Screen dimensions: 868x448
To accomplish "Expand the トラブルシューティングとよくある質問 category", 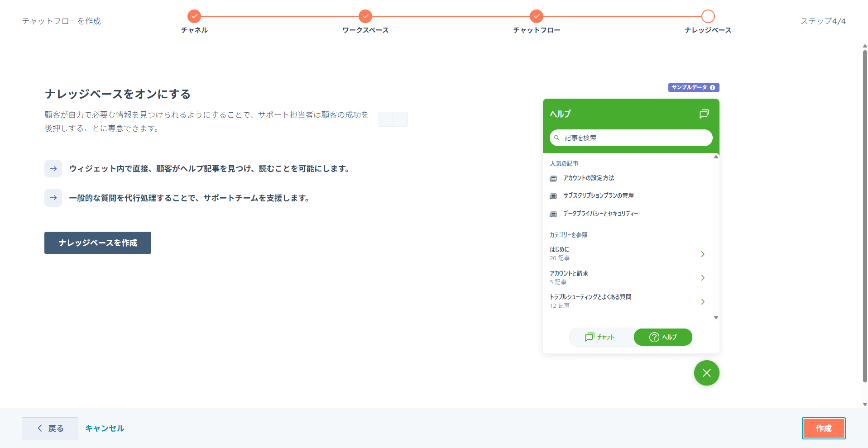I will click(x=702, y=301).
